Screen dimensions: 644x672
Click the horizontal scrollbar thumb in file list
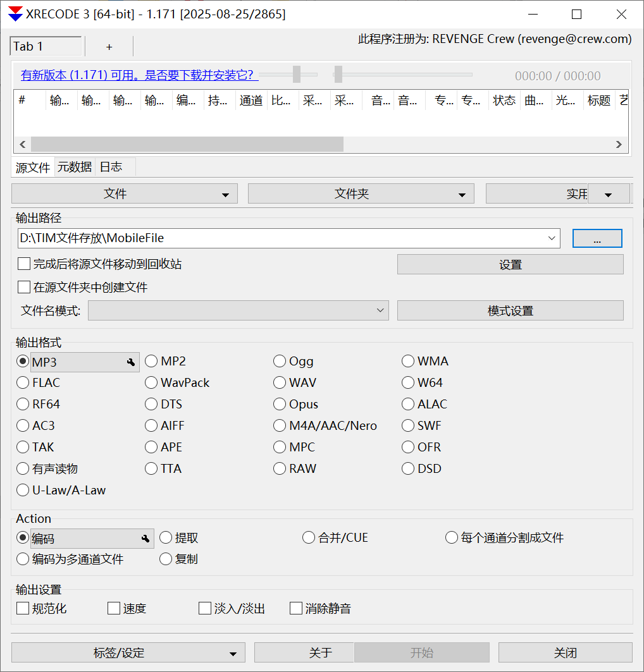click(187, 144)
